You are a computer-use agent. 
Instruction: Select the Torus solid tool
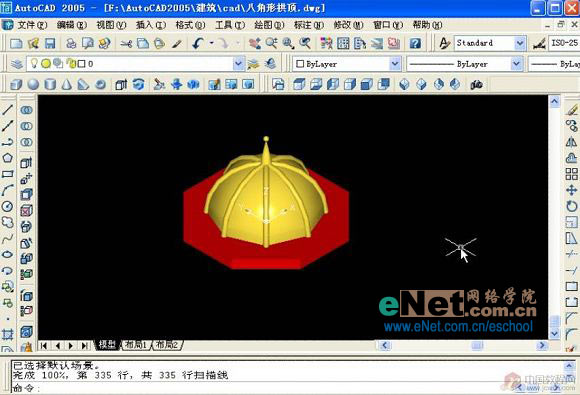(x=100, y=85)
